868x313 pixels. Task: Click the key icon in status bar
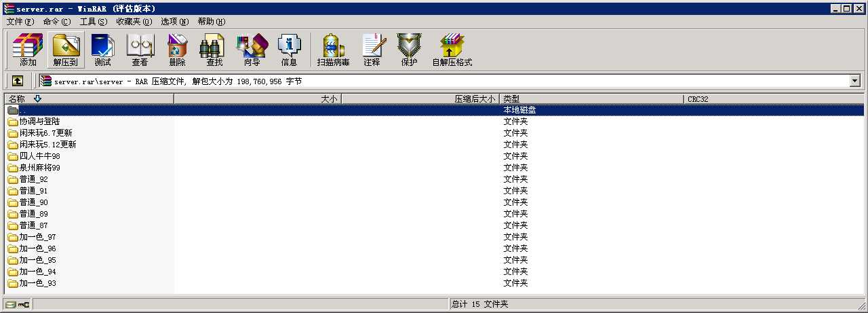(x=23, y=304)
